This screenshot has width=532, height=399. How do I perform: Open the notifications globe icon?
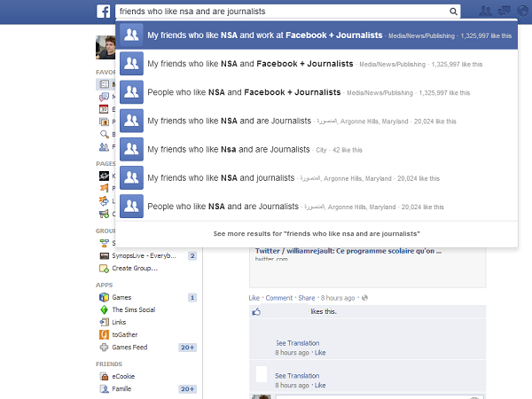coord(522,12)
